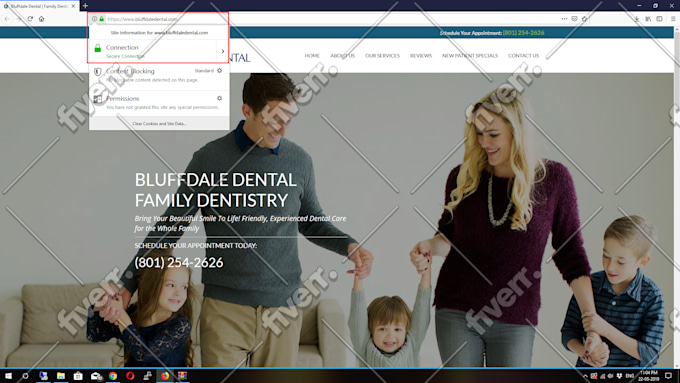Click Bluffdale Dental Family Dentistry heading
The image size is (680, 383).
(216, 190)
